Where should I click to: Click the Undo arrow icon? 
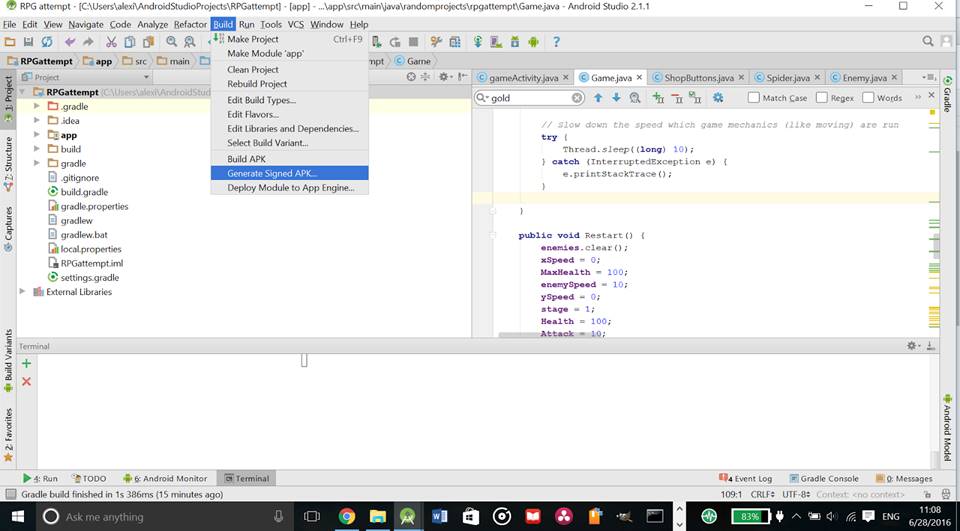[x=70, y=42]
